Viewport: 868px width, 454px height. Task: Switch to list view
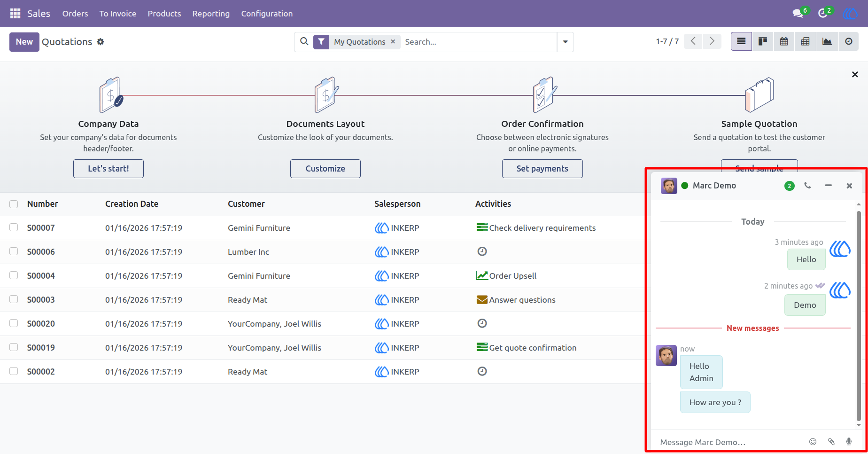[x=741, y=41]
